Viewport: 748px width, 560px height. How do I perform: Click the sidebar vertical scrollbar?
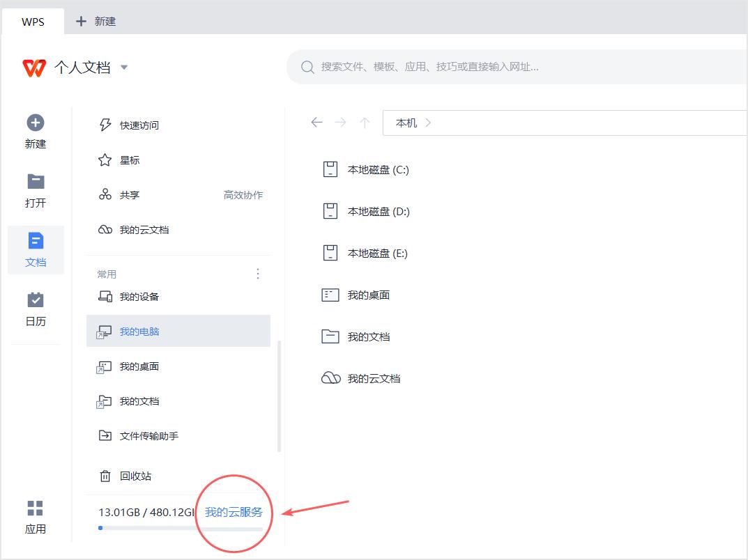pyautogui.click(x=279, y=396)
